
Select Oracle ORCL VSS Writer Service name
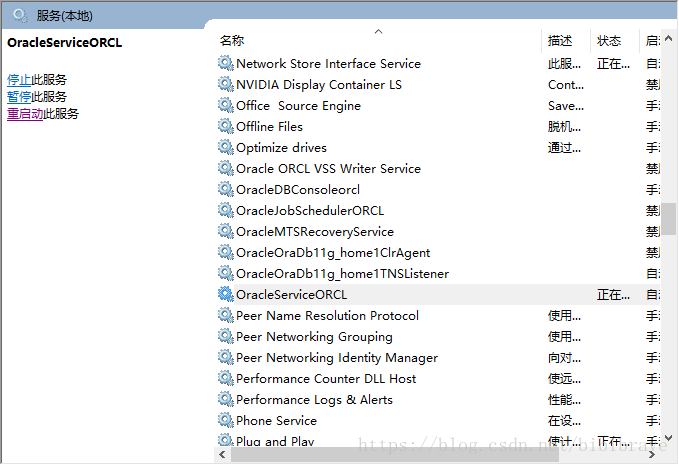[329, 169]
